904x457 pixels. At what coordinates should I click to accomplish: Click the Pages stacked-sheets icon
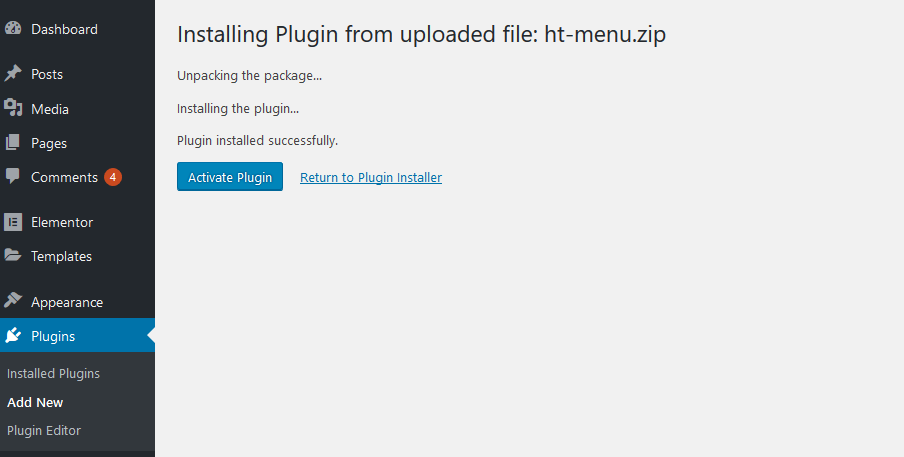13,142
